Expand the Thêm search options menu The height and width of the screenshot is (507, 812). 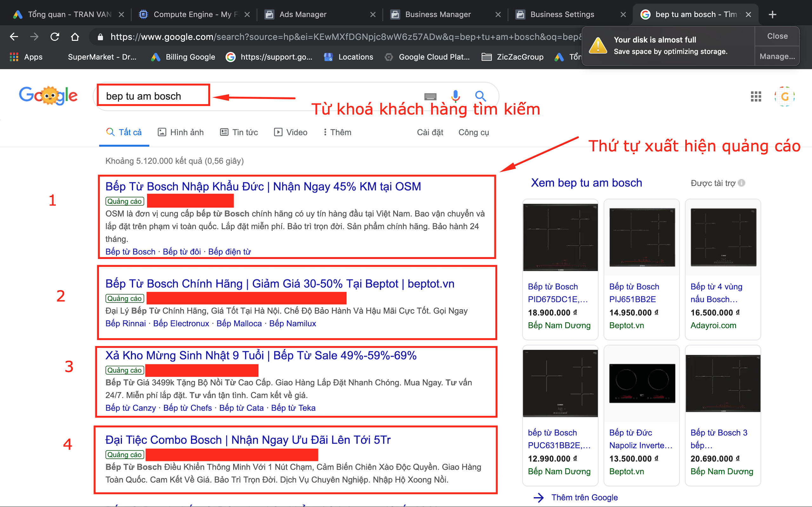[337, 132]
